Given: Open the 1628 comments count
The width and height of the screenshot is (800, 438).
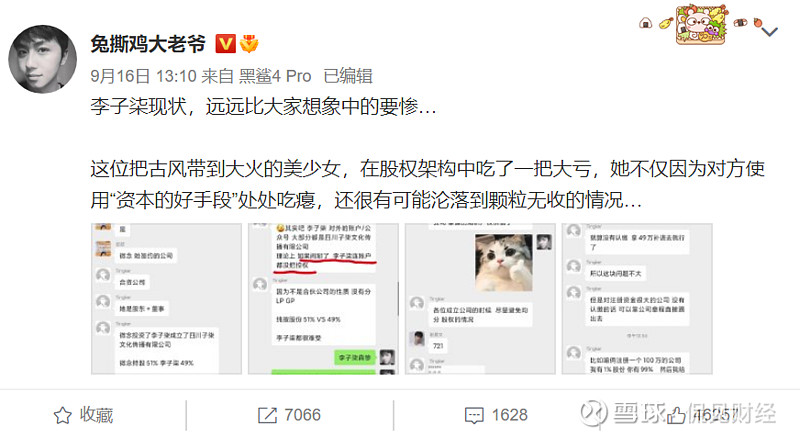Looking at the screenshot, I should 509,415.
